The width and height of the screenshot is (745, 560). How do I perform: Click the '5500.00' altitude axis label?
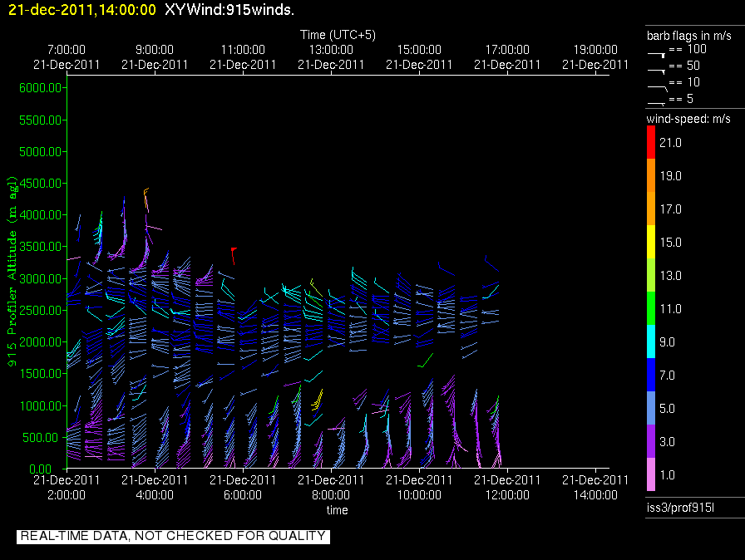[x=41, y=120]
